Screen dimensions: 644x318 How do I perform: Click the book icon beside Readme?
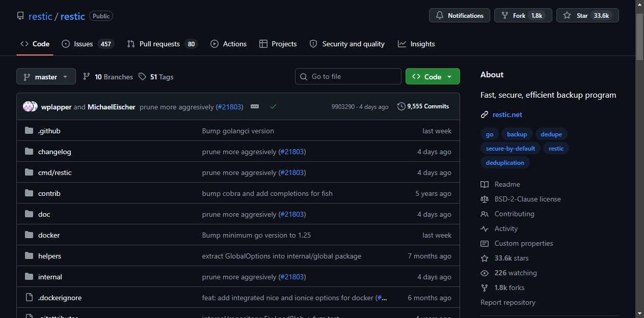(485, 184)
